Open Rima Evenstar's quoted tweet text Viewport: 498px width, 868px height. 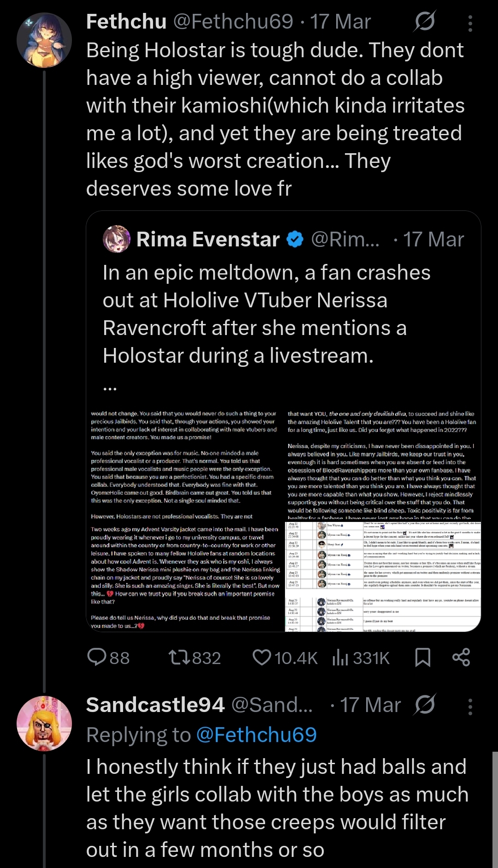point(267,314)
